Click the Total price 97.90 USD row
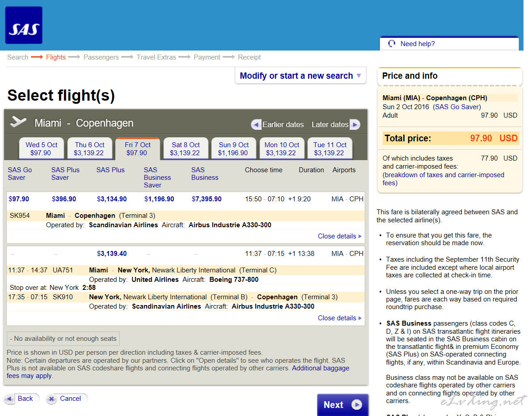The width and height of the screenshot is (532, 416). [x=451, y=138]
